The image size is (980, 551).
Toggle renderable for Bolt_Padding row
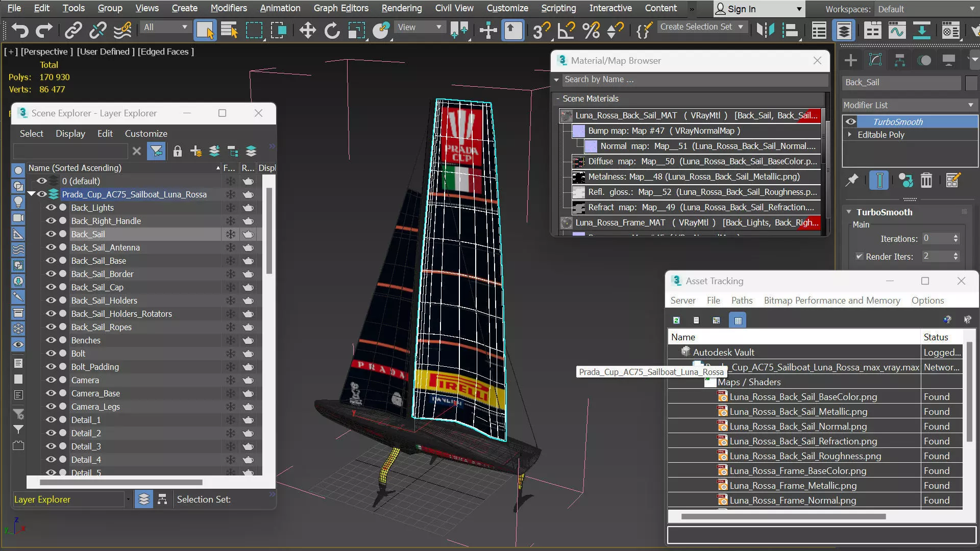click(x=248, y=367)
